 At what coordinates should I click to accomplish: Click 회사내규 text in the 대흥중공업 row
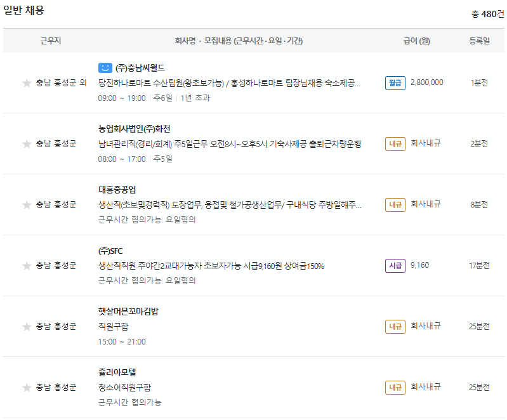(x=426, y=204)
